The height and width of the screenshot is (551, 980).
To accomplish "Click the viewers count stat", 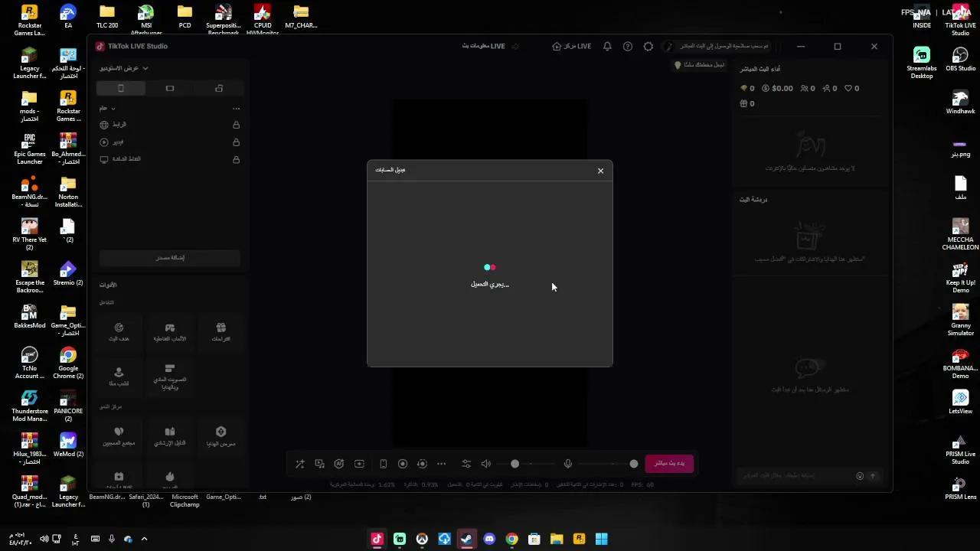I will [x=808, y=89].
